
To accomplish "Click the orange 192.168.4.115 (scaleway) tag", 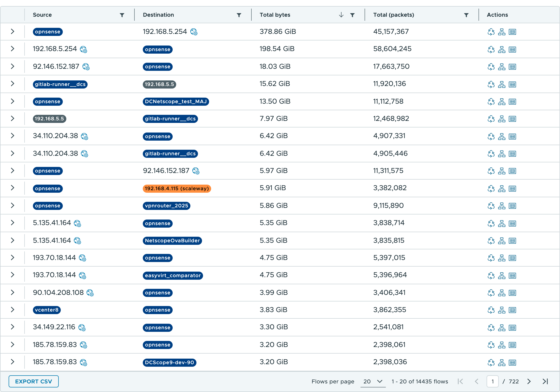I will click(177, 189).
